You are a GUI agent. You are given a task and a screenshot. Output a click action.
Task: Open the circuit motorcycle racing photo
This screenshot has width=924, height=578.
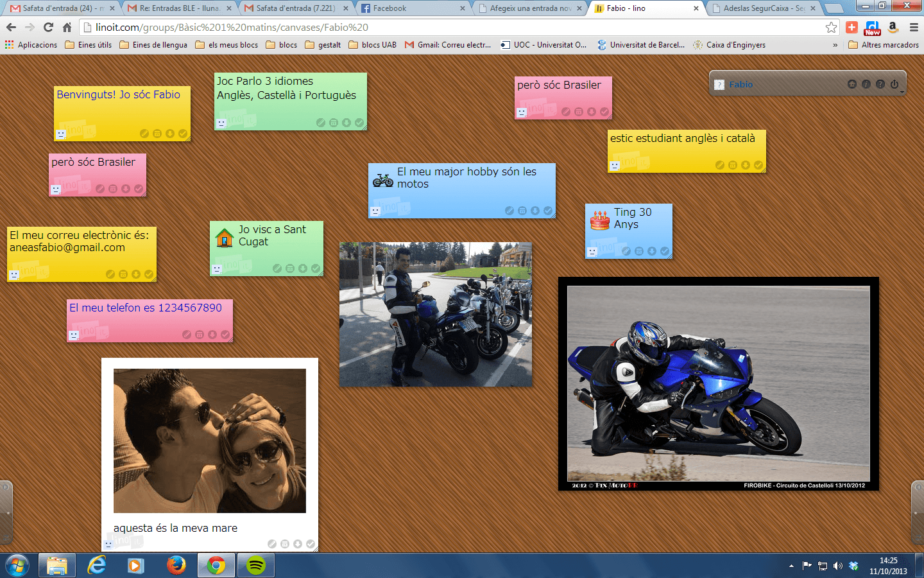click(718, 383)
